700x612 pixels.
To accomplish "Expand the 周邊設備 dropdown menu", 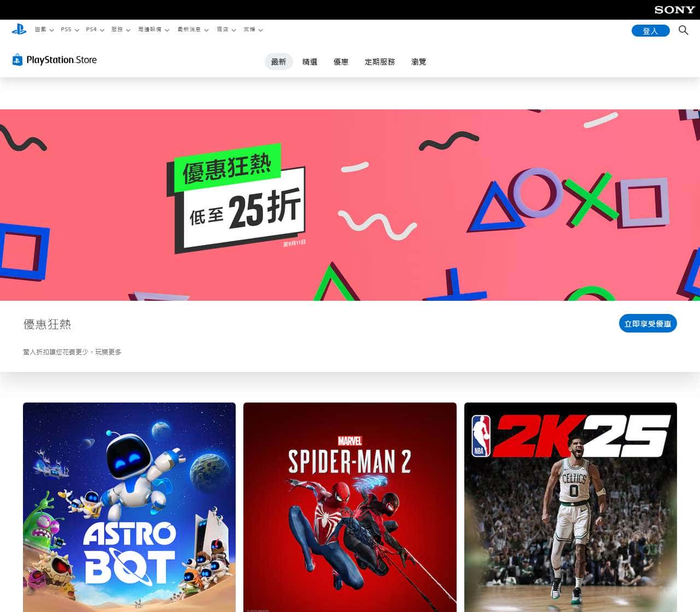I will point(154,30).
